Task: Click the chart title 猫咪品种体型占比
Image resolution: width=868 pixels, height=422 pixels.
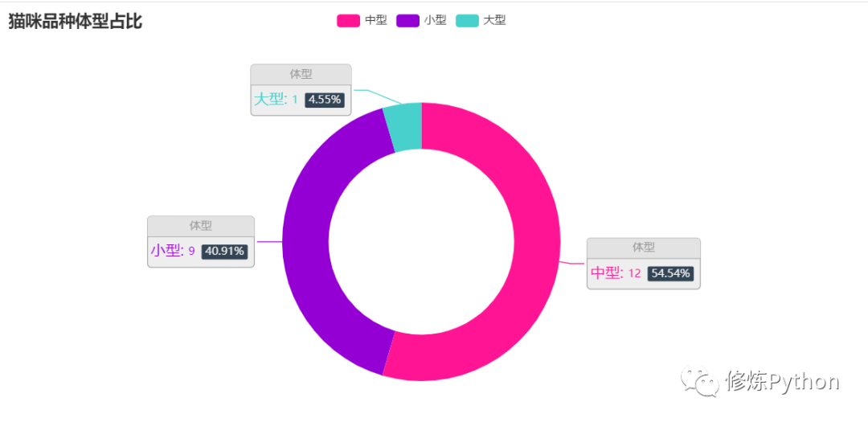Action: coord(76,22)
